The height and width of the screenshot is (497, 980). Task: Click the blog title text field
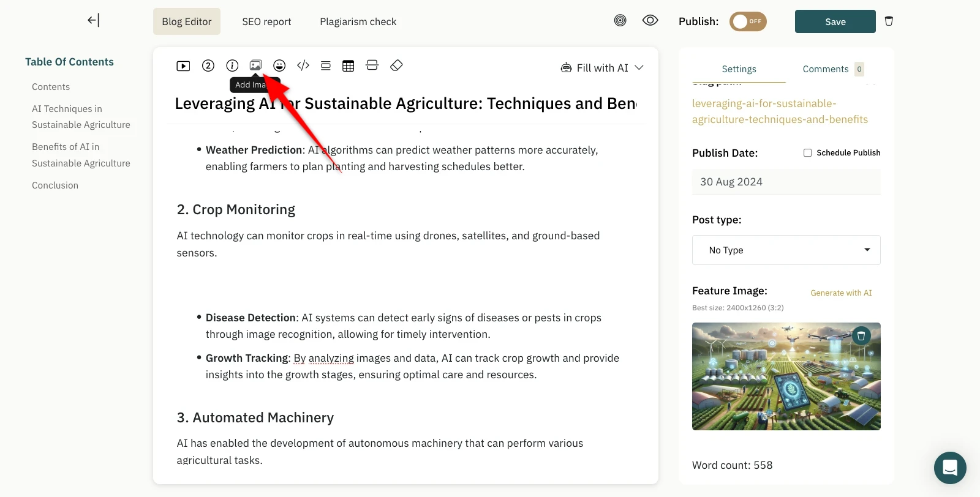coord(405,103)
